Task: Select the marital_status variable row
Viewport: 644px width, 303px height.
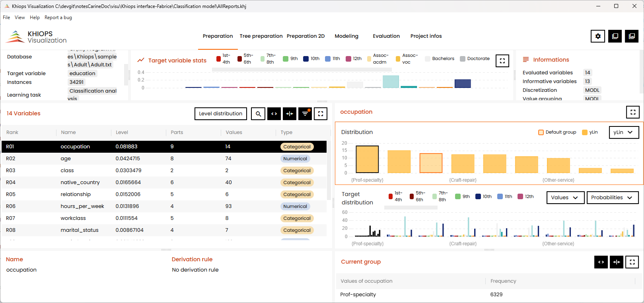Action: (x=164, y=230)
